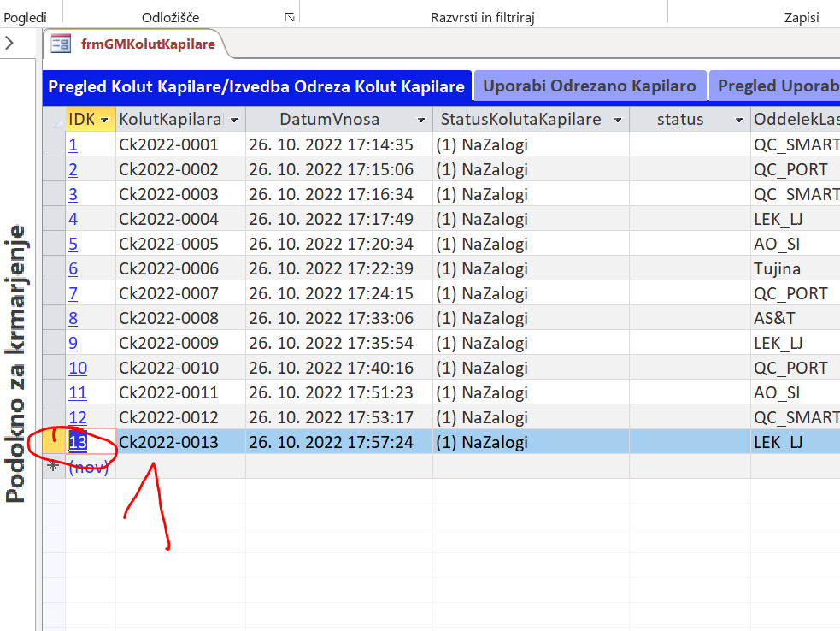Click date cell 26. 10. 2022 17:22:39

(x=339, y=268)
